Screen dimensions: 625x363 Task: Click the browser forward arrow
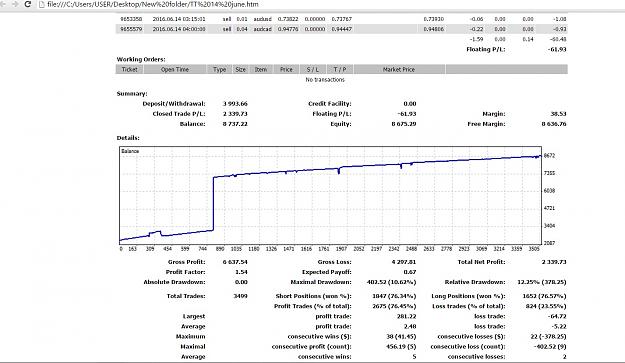tap(16, 4)
